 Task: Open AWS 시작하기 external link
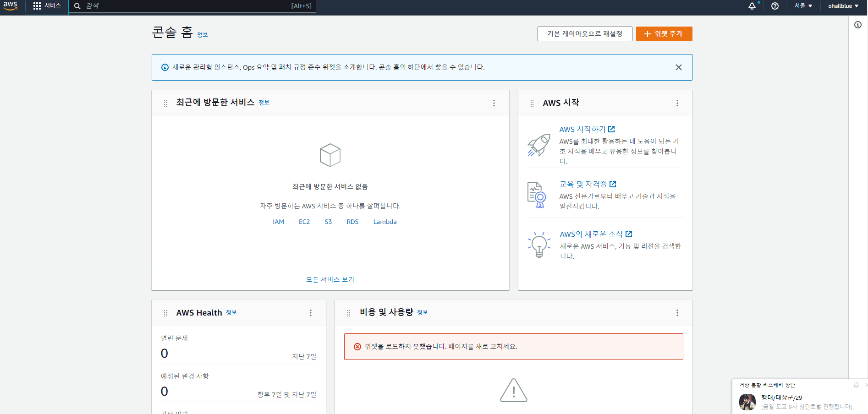(x=587, y=129)
